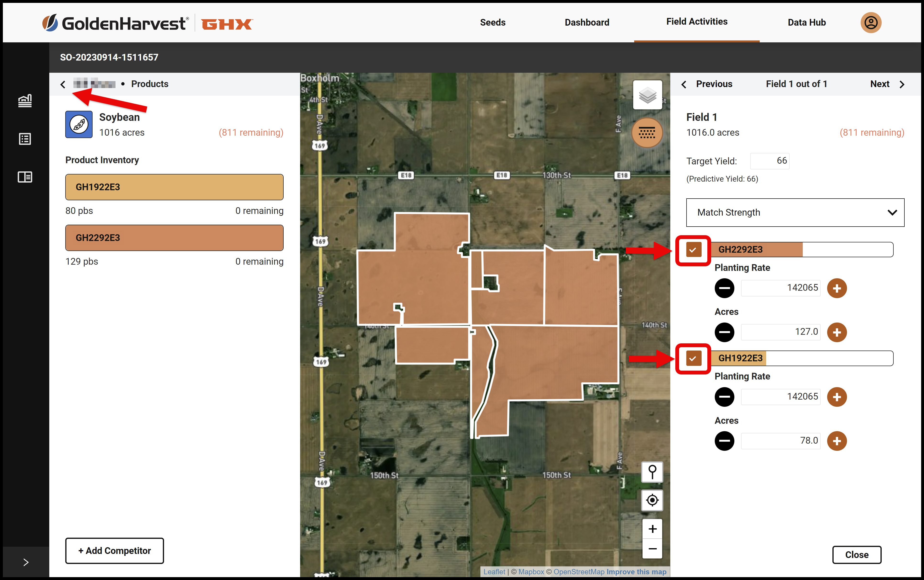Click the order number SO-20230914-1511657

click(109, 57)
